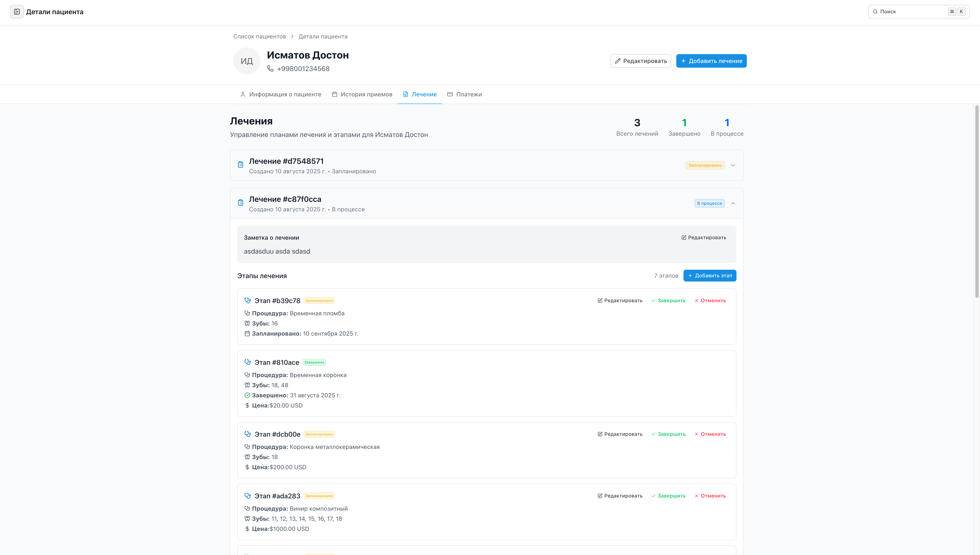The image size is (980, 555).
Task: Click the ИД patient avatar
Action: coord(246,61)
